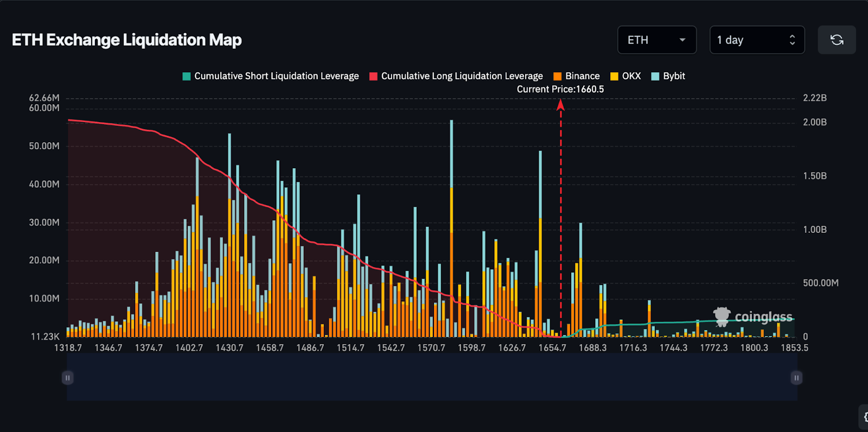The height and width of the screenshot is (432, 868).
Task: Click the 62.66M y-axis label
Action: pyautogui.click(x=44, y=98)
